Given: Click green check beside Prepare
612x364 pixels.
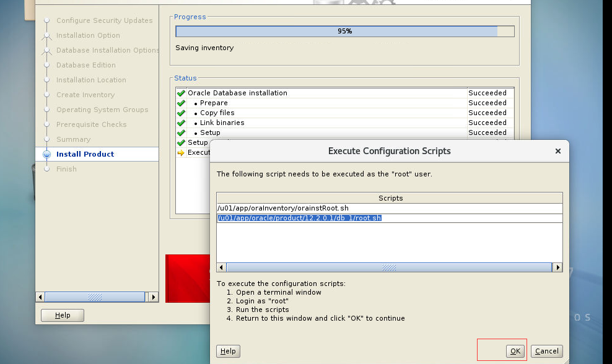Looking at the screenshot, I should point(181,103).
